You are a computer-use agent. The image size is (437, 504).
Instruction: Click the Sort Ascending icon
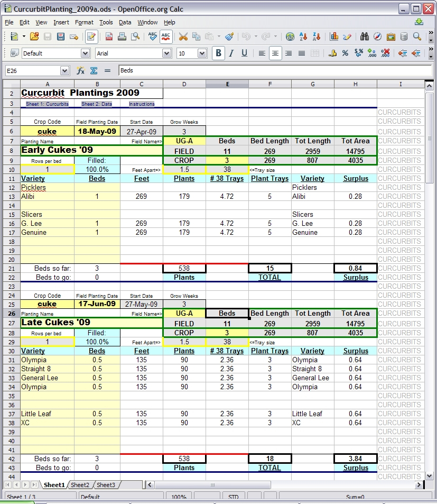coord(303,36)
